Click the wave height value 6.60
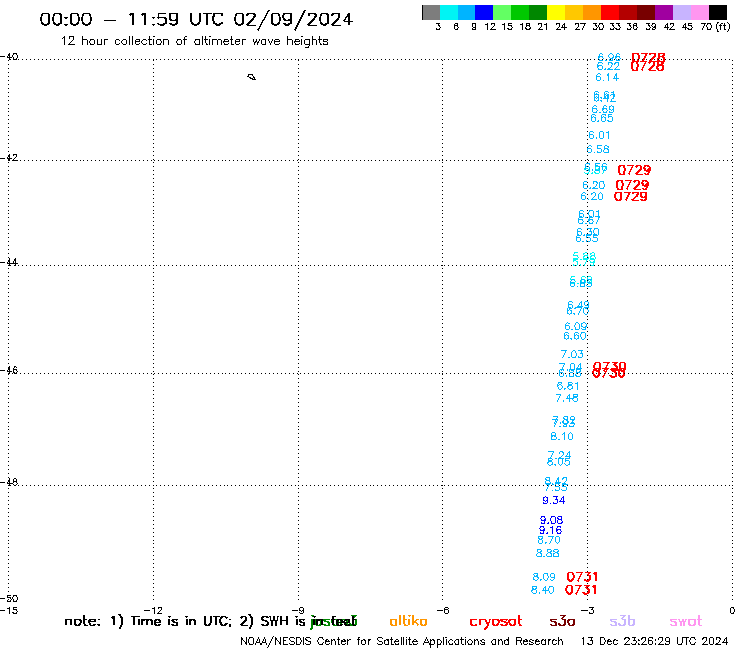 click(x=575, y=336)
